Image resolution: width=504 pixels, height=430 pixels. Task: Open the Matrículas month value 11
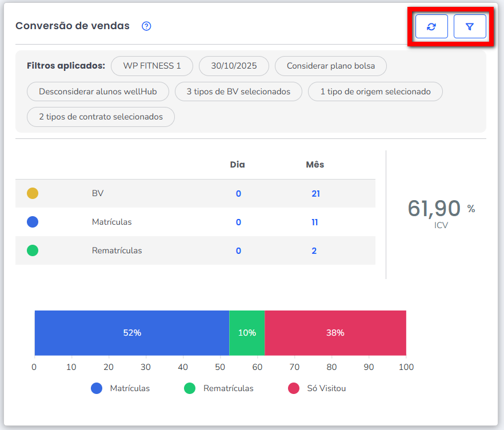(315, 222)
